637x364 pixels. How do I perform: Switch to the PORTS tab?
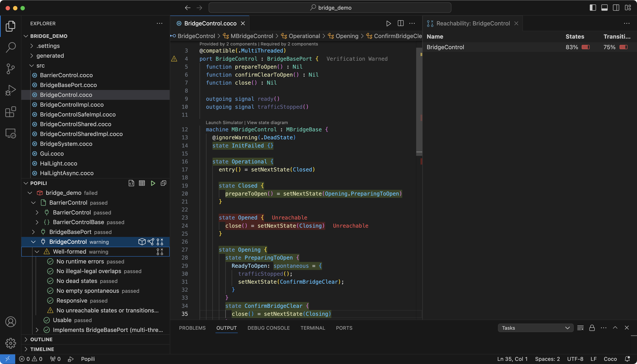[x=344, y=328]
